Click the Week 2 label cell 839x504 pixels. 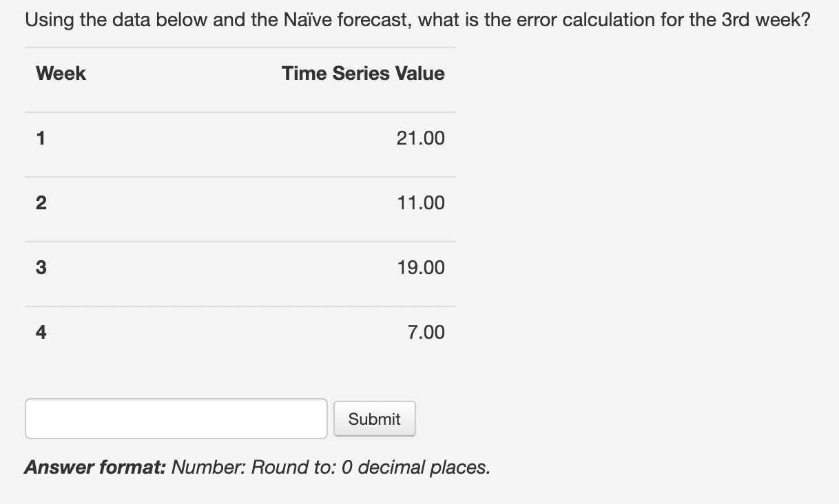tap(41, 202)
